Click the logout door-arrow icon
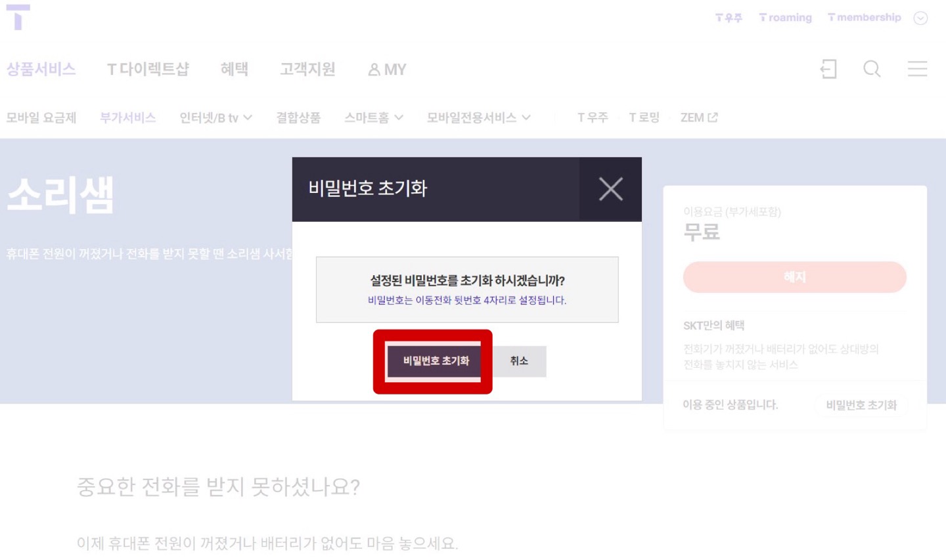The width and height of the screenshot is (946, 560). [x=828, y=69]
